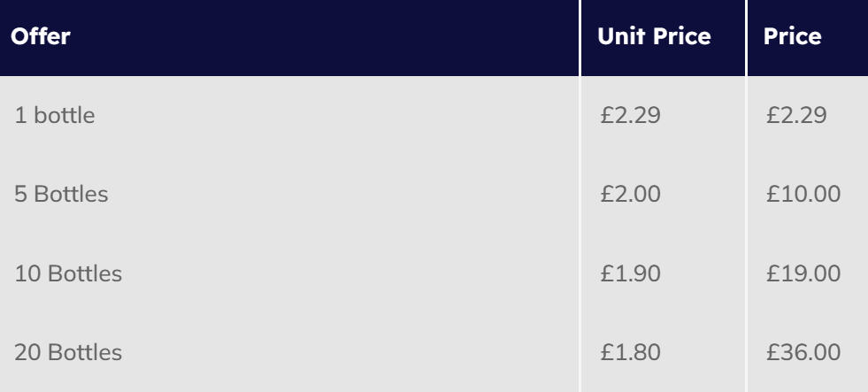Click the Unit Price column header

point(655,38)
